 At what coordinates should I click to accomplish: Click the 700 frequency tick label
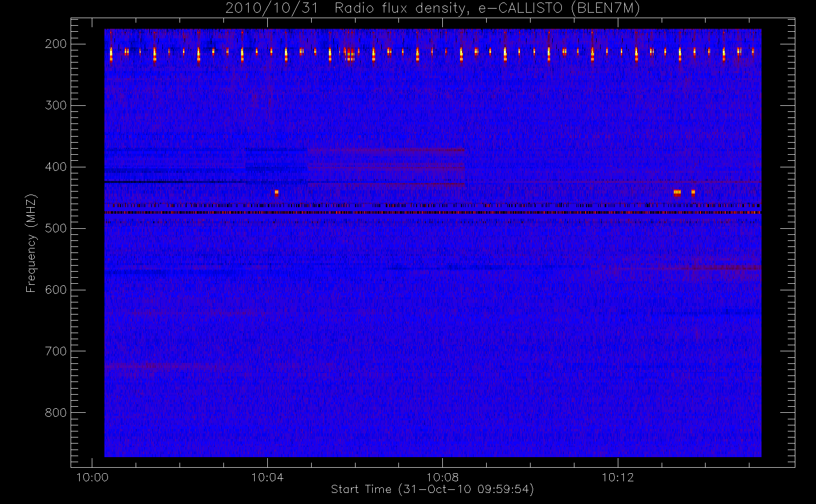pos(56,351)
